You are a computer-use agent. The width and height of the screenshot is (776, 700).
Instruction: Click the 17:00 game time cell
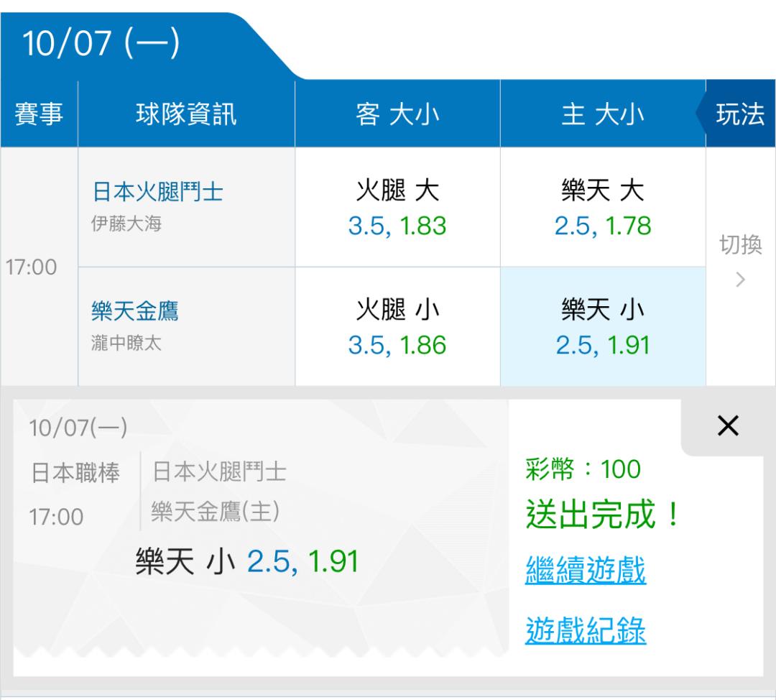click(31, 267)
